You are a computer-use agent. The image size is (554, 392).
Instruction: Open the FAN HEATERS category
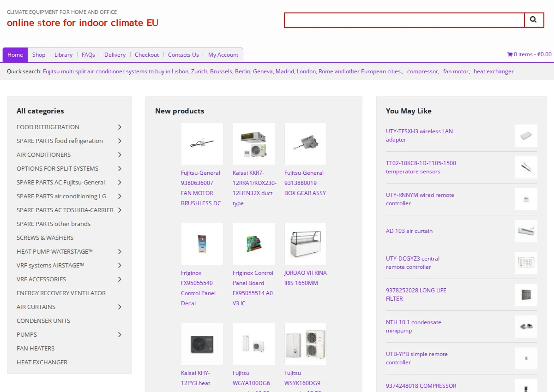click(36, 348)
